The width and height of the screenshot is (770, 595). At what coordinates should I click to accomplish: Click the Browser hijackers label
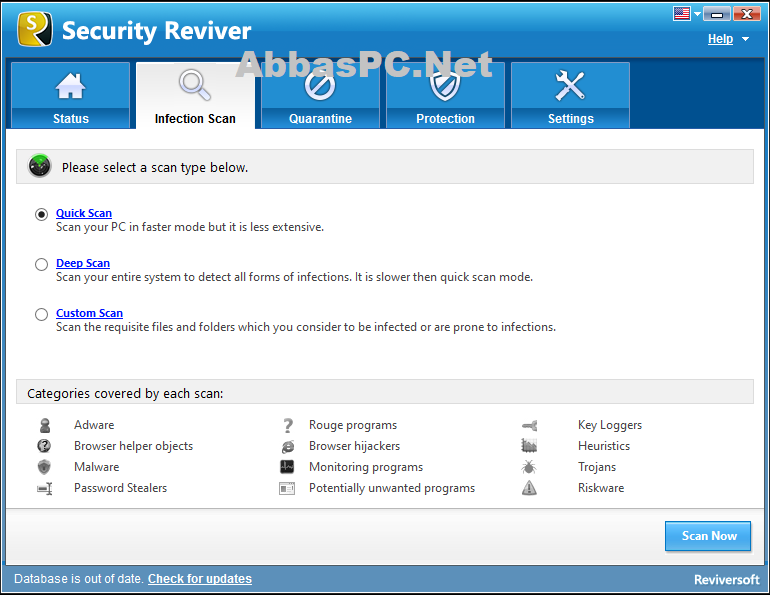355,446
